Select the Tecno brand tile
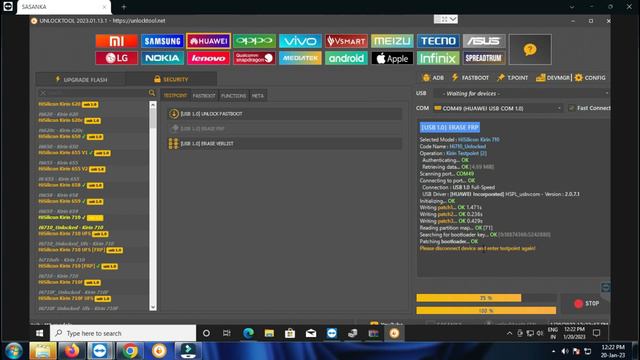Screen dimensions: 640x360 click(438, 41)
